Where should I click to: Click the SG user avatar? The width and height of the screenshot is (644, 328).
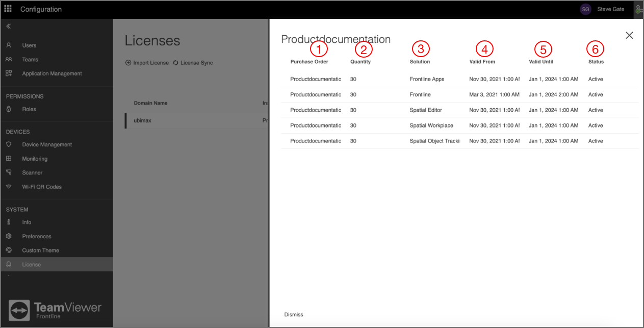(586, 9)
